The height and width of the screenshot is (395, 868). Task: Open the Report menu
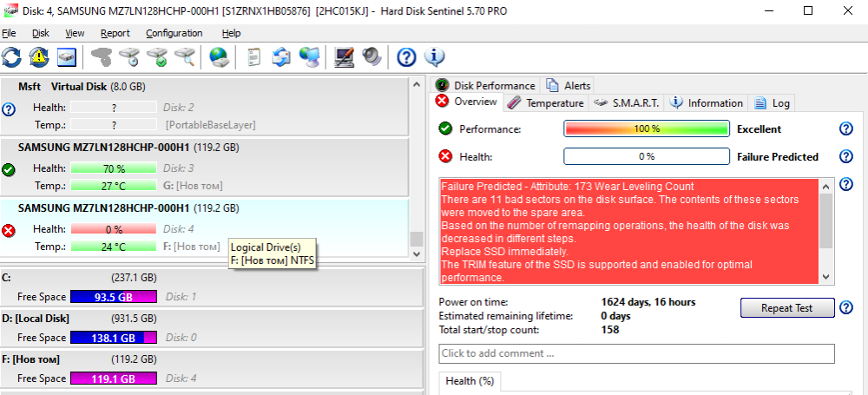pos(115,33)
